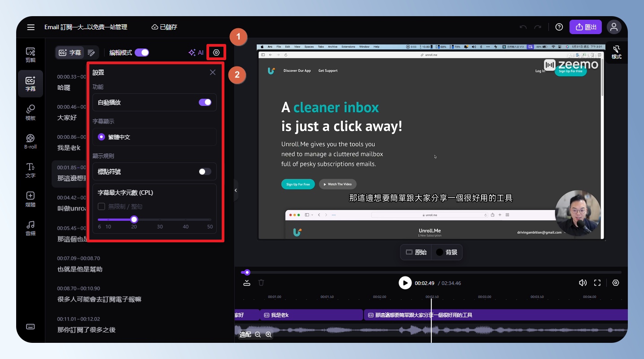
Task: Open the hamburger main menu
Action: [31, 27]
